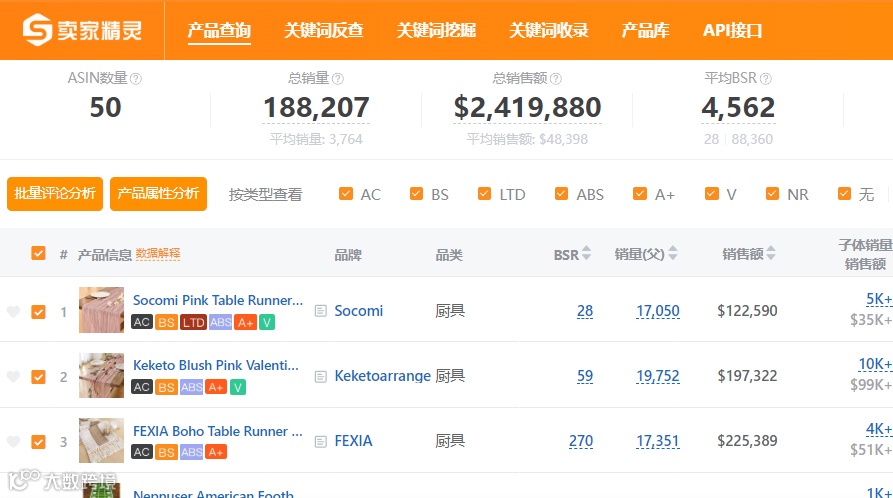Screen dimensions: 893x498
Task: Sort table by 销售额 column arrows
Action: [x=771, y=254]
